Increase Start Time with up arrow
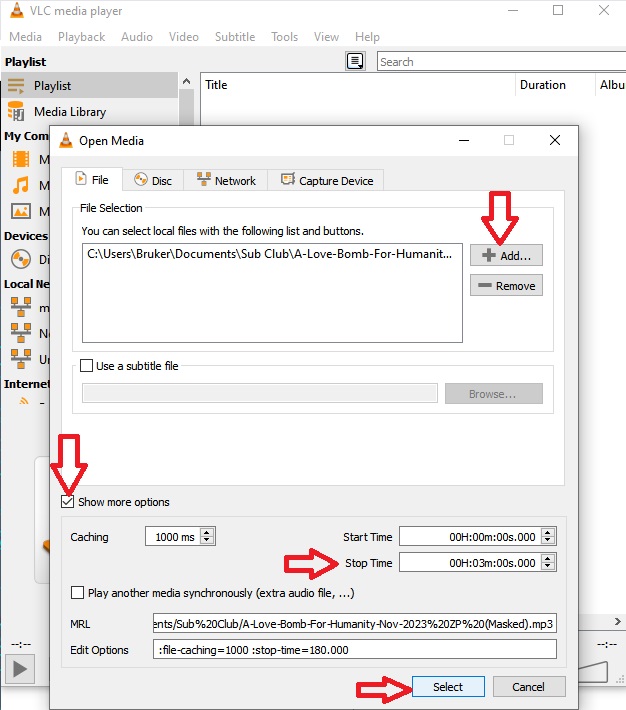Screen dimensions: 626x710 (548, 532)
